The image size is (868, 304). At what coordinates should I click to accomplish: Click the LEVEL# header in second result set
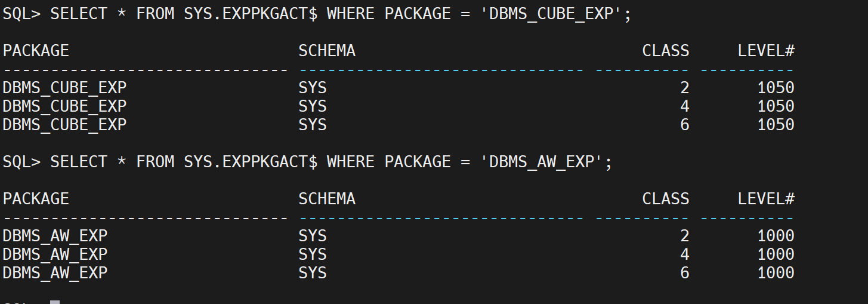[766, 199]
